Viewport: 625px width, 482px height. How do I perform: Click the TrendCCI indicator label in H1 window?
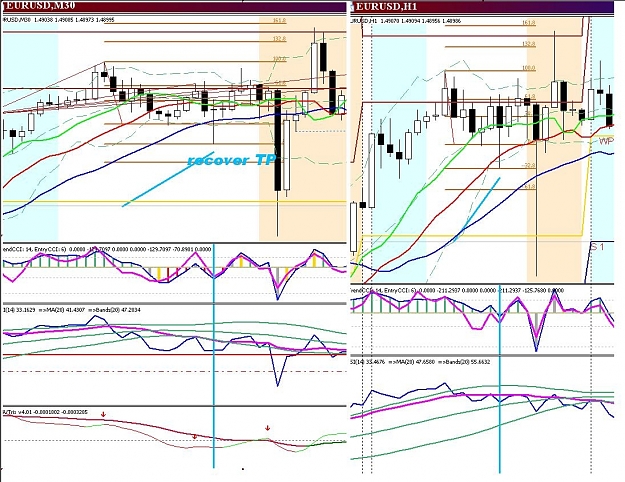click(x=457, y=290)
